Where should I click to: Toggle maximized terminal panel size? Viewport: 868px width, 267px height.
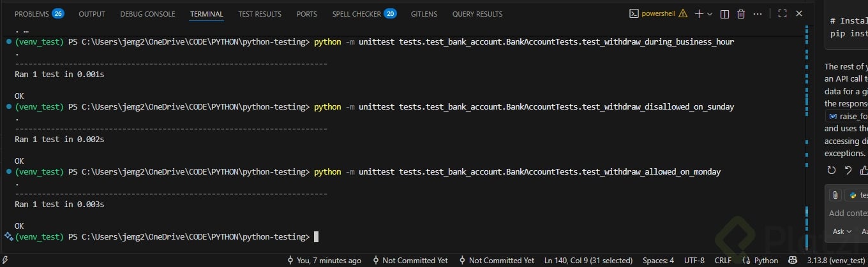point(782,13)
